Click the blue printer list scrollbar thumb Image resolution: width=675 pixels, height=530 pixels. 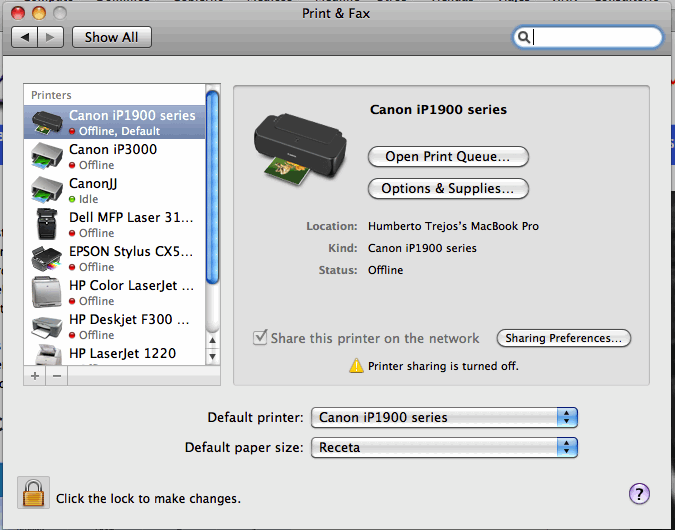(x=212, y=188)
